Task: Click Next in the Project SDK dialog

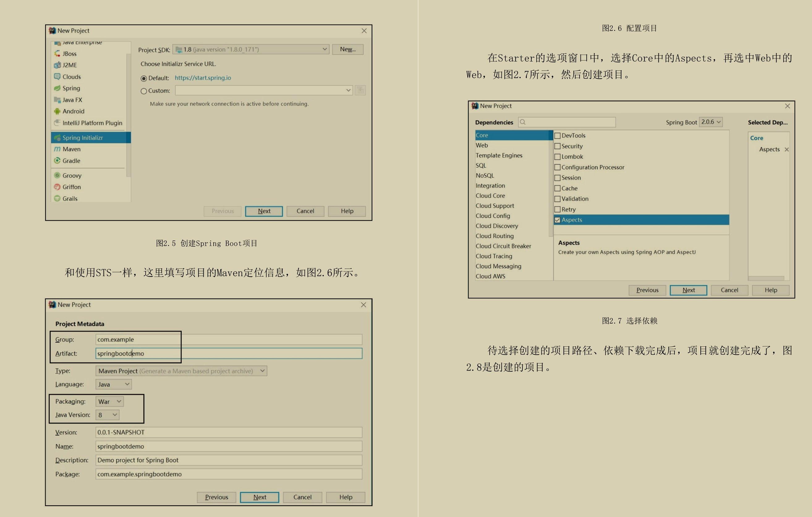Action: point(264,211)
